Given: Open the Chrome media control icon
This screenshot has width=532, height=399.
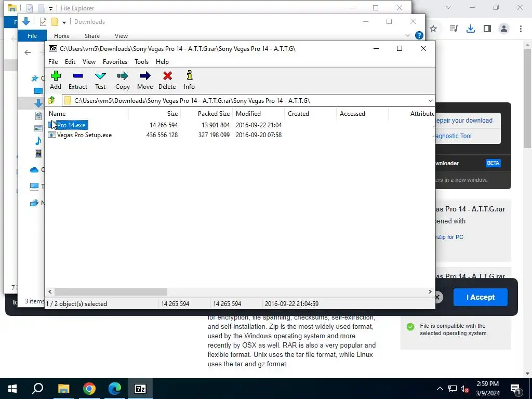Looking at the screenshot, I should (454, 29).
